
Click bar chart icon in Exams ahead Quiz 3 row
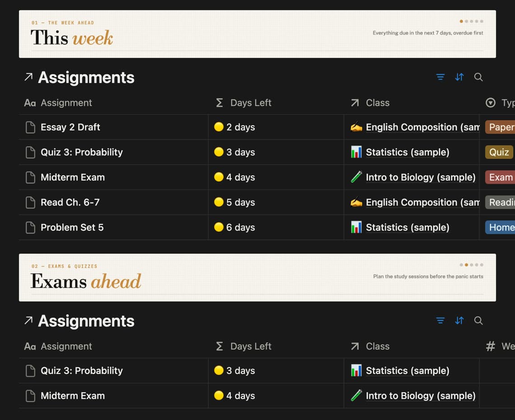[356, 371]
